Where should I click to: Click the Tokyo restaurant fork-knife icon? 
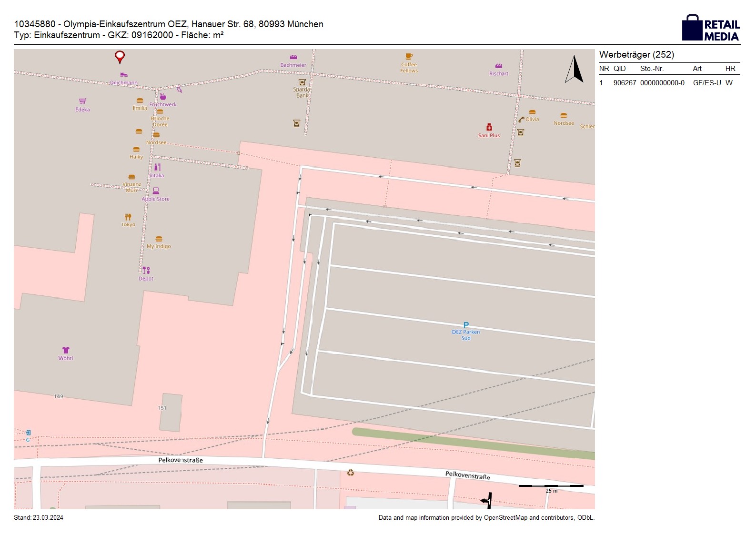click(x=128, y=217)
